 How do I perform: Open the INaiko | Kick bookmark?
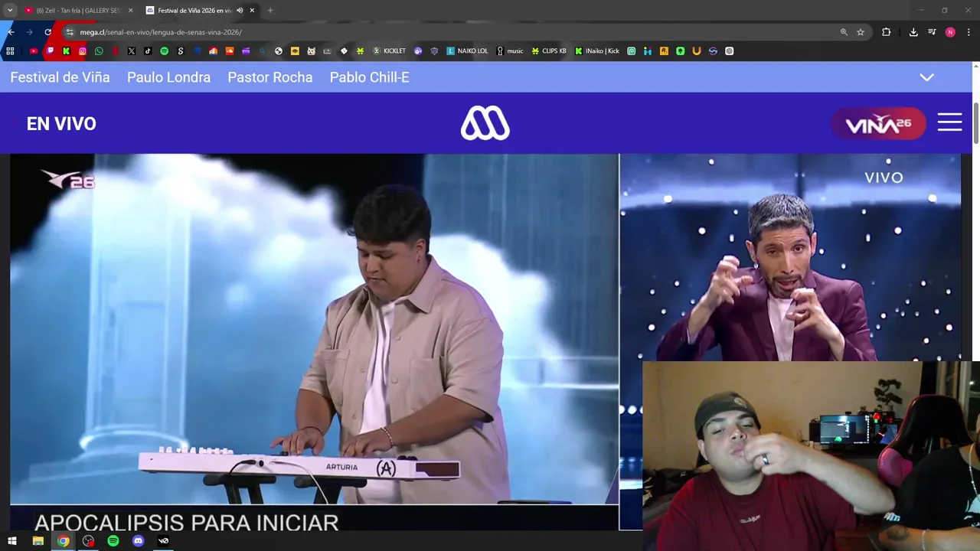597,51
